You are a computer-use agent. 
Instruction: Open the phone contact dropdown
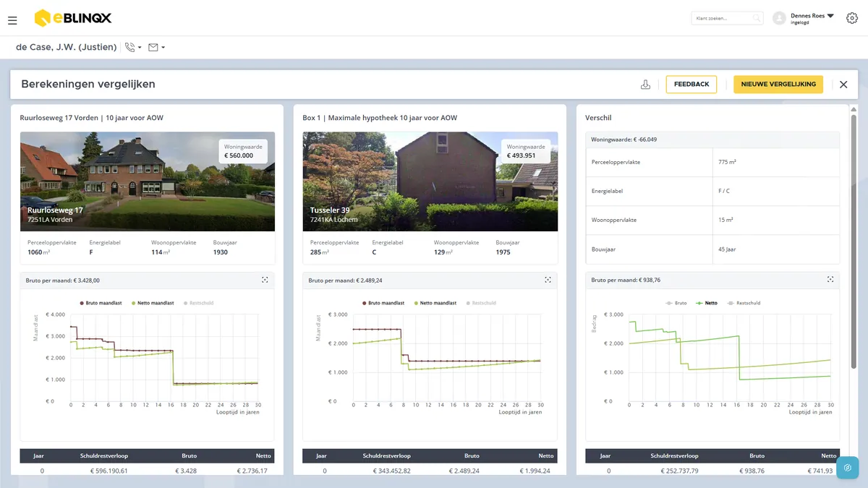click(133, 47)
